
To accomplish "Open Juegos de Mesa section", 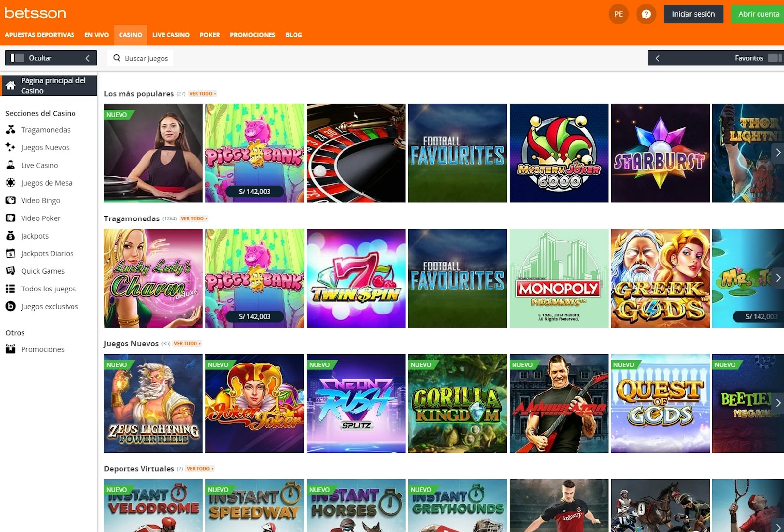I will pos(11,183).
